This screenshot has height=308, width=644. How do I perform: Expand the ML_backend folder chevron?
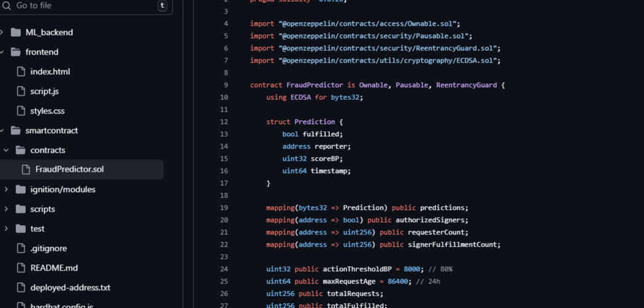click(x=2, y=33)
